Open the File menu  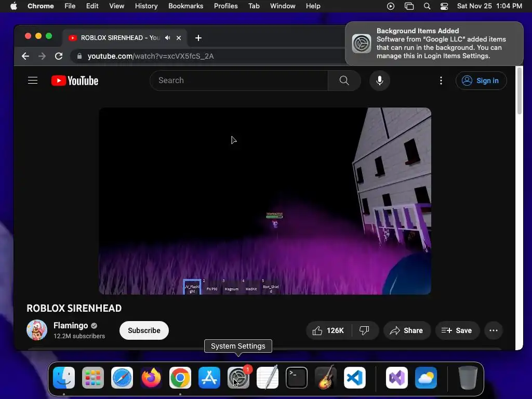pyautogui.click(x=70, y=6)
